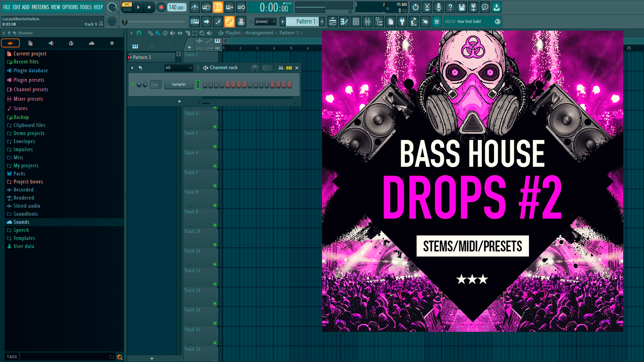Click the 140.000 tempo field
The height and width of the screenshot is (362, 644).
(x=177, y=7)
